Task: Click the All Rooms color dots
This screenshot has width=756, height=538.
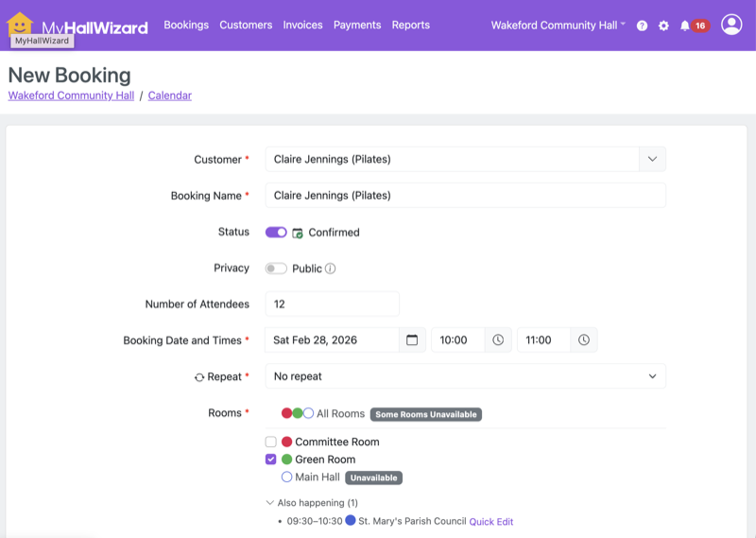Action: (298, 413)
